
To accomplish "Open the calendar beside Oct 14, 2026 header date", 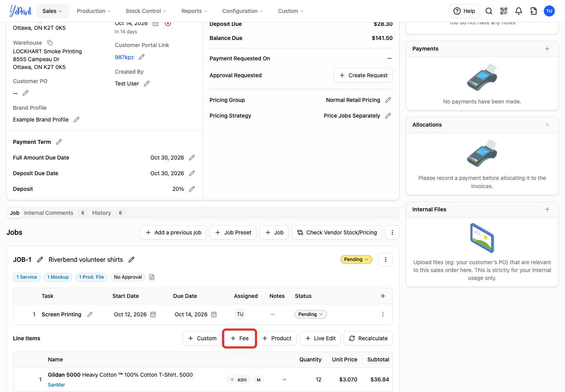I will click(155, 24).
